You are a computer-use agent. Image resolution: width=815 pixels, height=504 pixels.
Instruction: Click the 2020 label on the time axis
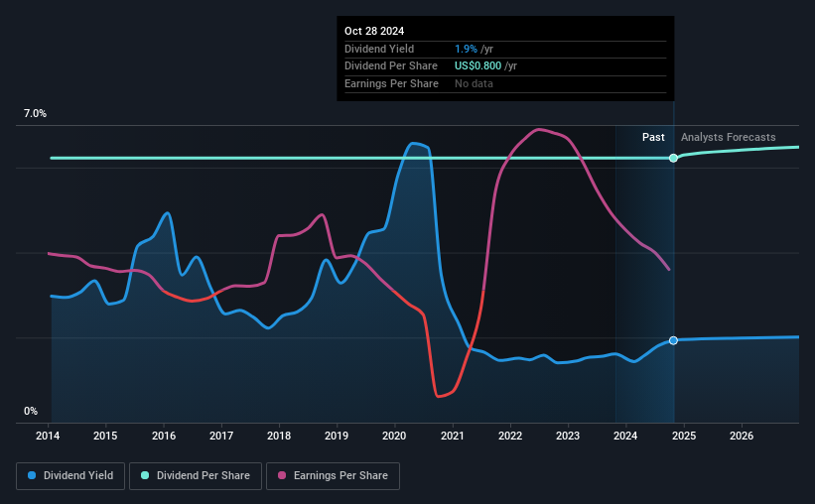pyautogui.click(x=394, y=436)
